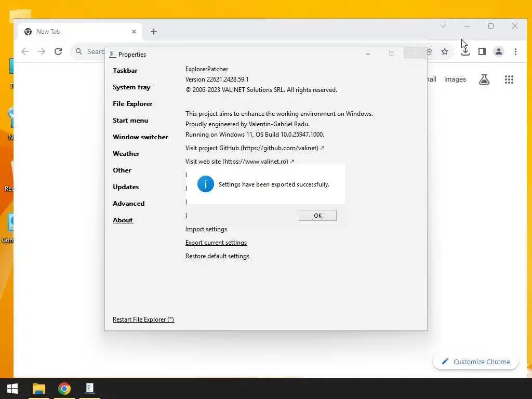
Task: Click Chrome's forward navigation arrow
Action: [42, 51]
